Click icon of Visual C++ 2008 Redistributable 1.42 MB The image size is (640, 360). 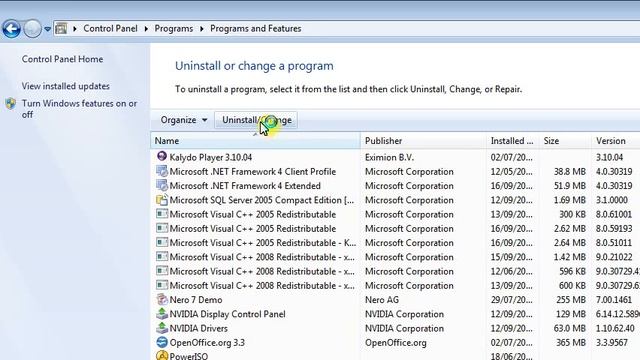point(162,257)
